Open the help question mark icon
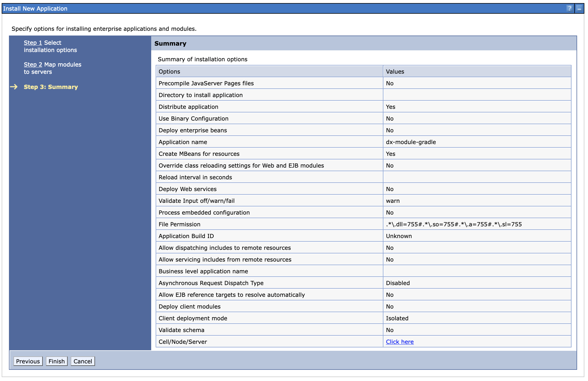This screenshot has height=381, width=588. [569, 8]
